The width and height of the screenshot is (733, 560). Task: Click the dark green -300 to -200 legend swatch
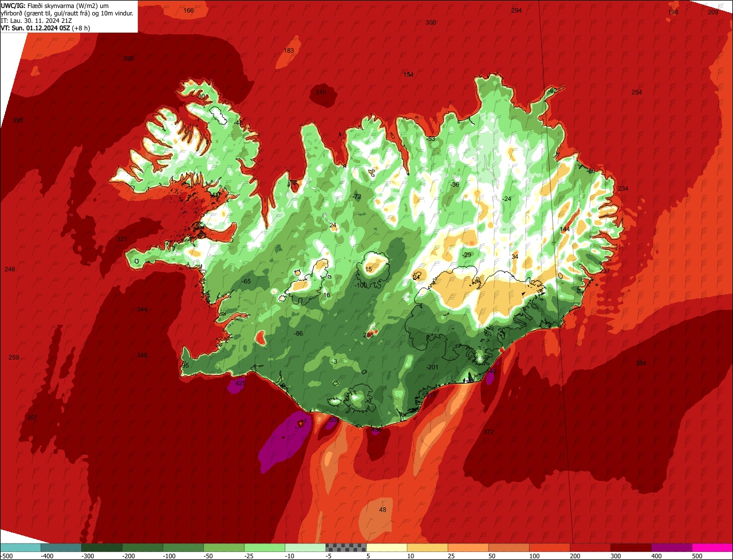coord(102,547)
